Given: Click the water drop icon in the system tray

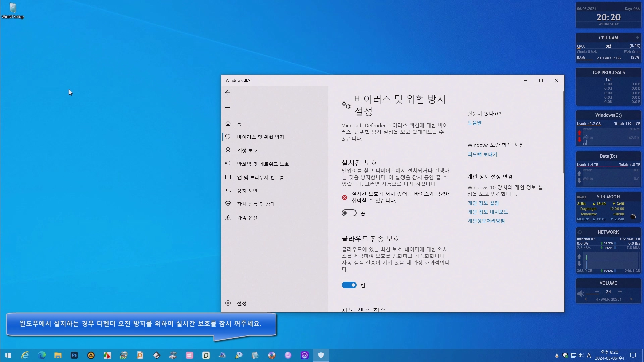Looking at the screenshot, I should pos(557,355).
